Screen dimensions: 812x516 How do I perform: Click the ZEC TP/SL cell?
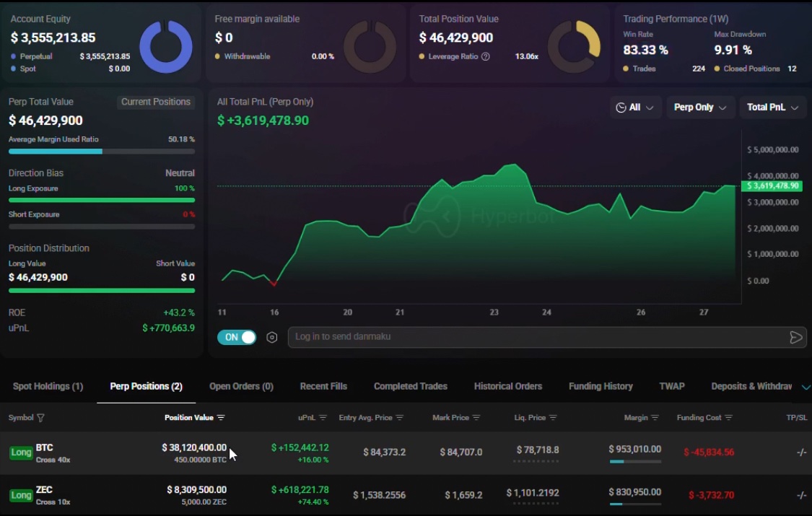802,495
